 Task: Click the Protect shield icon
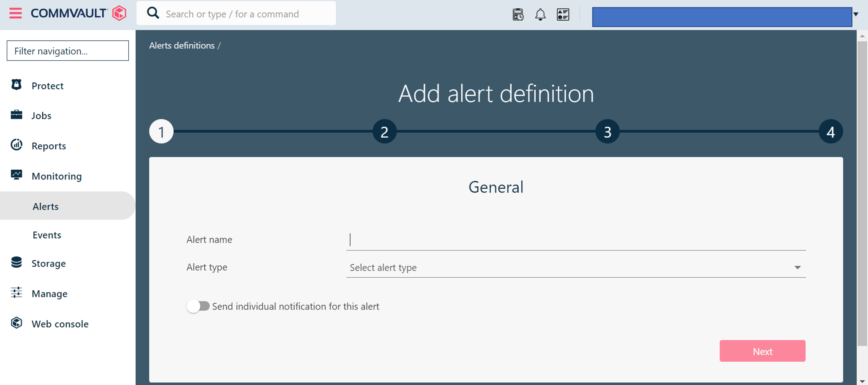coord(16,85)
